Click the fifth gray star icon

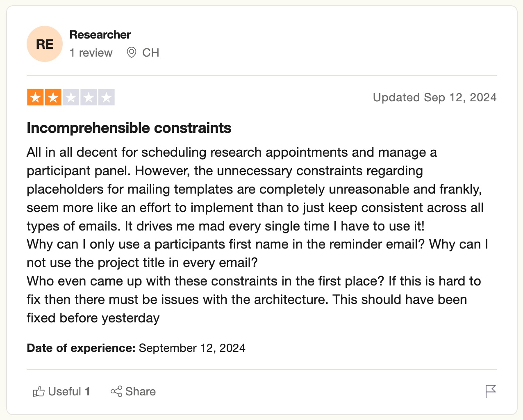point(106,97)
